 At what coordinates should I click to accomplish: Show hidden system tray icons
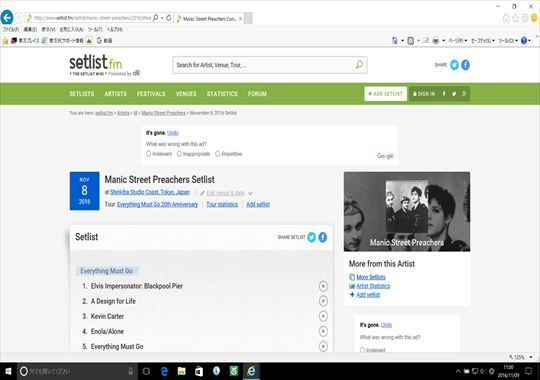(458, 371)
